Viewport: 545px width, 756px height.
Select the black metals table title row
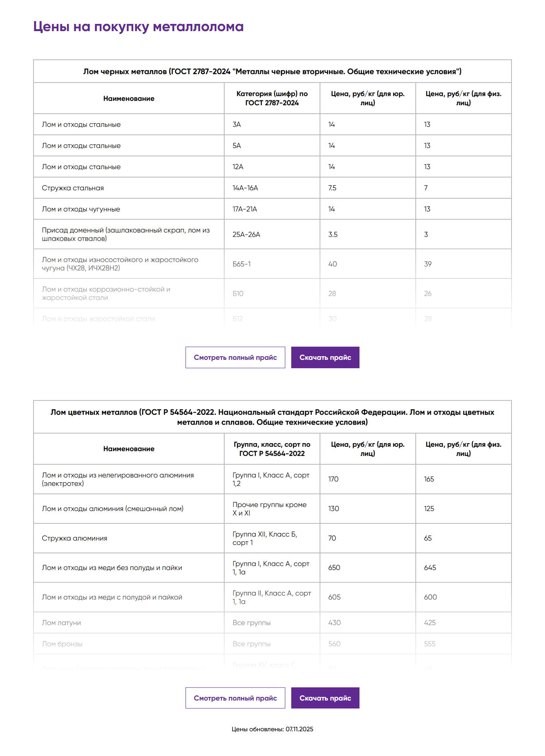tap(272, 72)
